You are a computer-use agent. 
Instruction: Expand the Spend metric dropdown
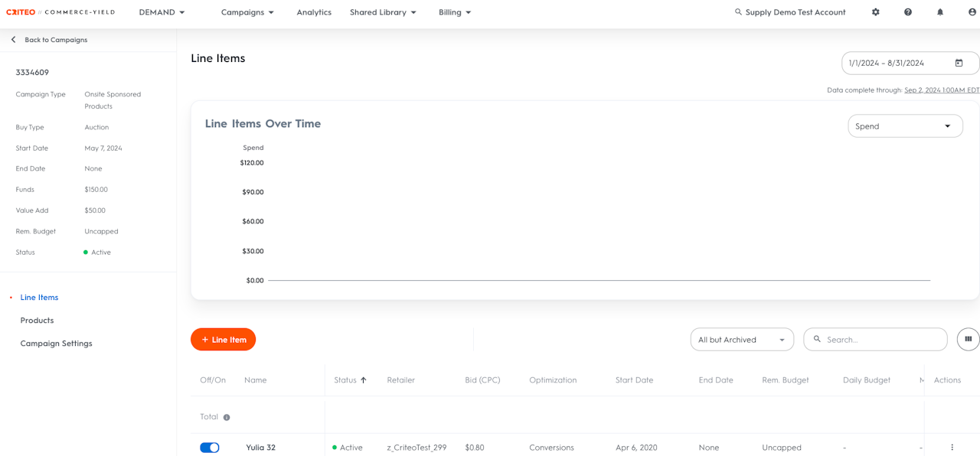(905, 126)
